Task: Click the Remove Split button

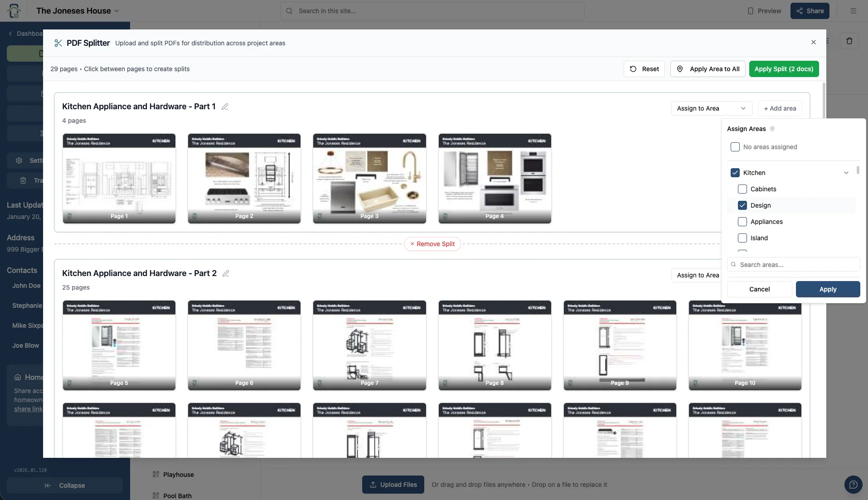Action: coord(432,244)
